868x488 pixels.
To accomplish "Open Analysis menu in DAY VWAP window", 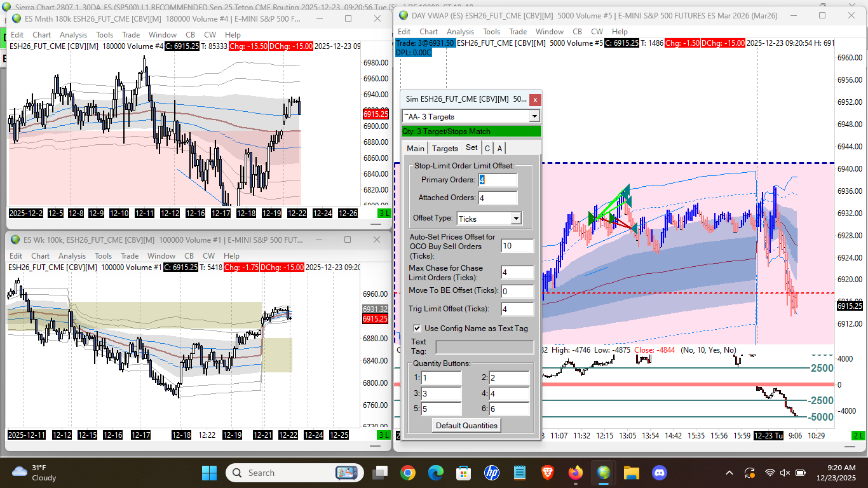I will pyautogui.click(x=460, y=31).
